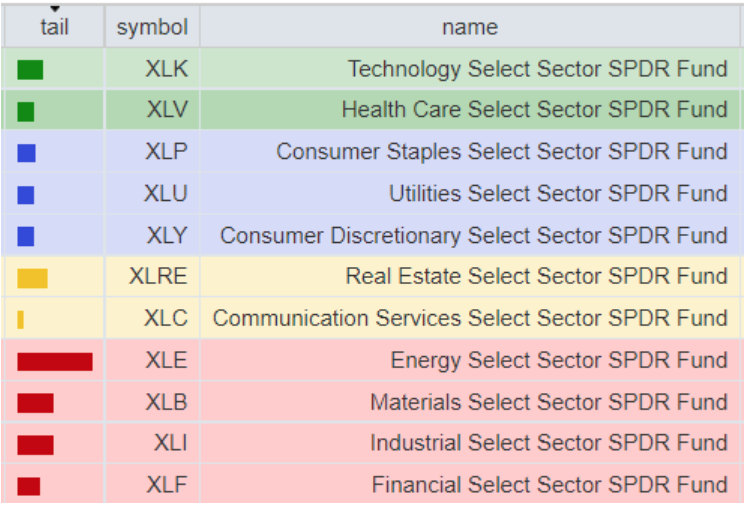The image size is (744, 506).
Task: Click the green tail bar for XLV
Action: coord(26,111)
